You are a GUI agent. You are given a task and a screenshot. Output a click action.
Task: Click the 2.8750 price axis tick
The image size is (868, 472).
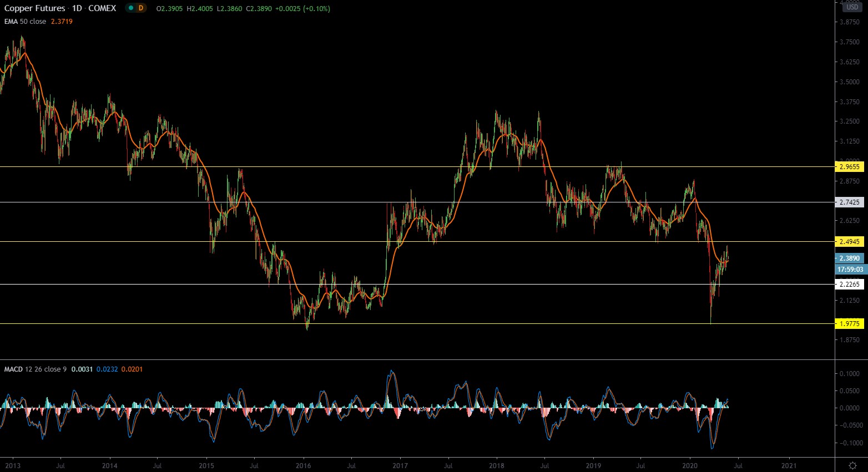(850, 181)
